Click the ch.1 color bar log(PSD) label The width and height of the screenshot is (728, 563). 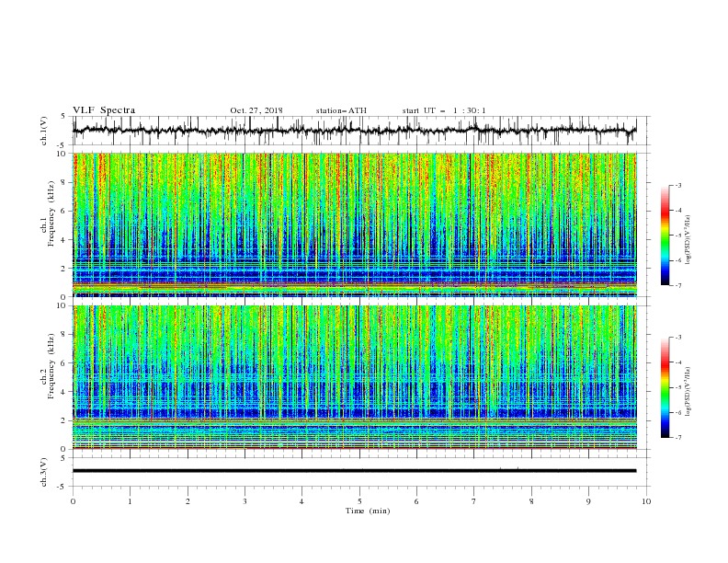pyautogui.click(x=688, y=240)
